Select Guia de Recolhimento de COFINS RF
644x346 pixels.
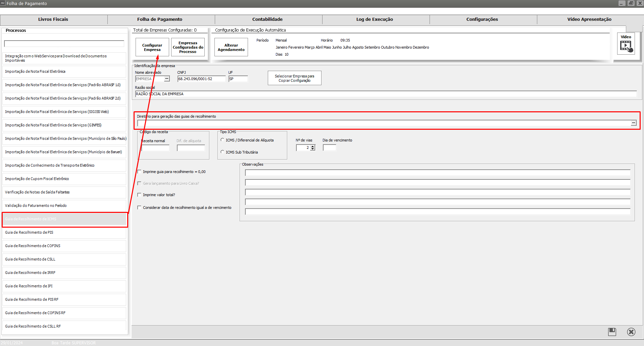(x=64, y=313)
